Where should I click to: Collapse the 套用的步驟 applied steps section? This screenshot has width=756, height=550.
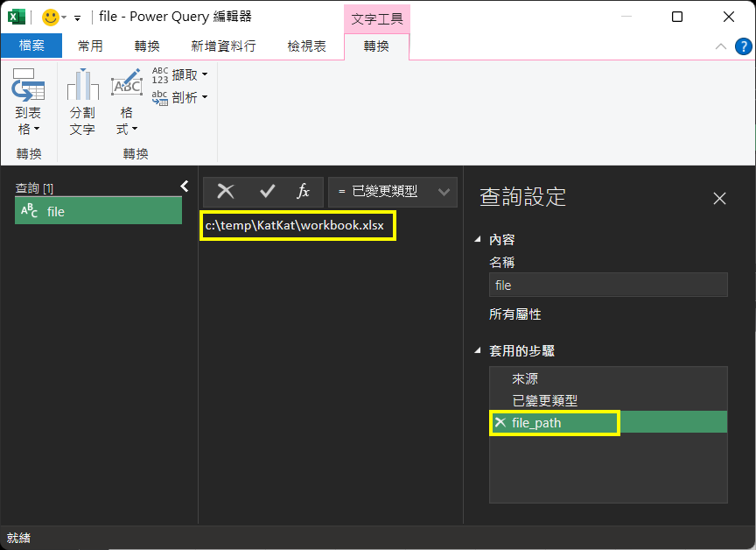point(478,351)
